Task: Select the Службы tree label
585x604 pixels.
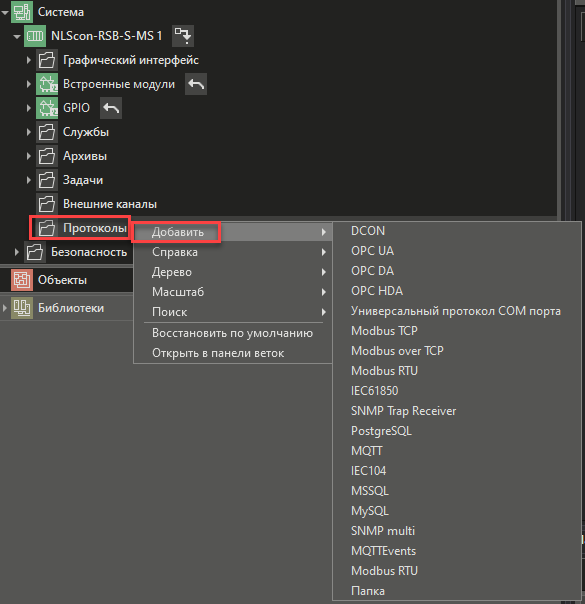Action: click(x=86, y=132)
